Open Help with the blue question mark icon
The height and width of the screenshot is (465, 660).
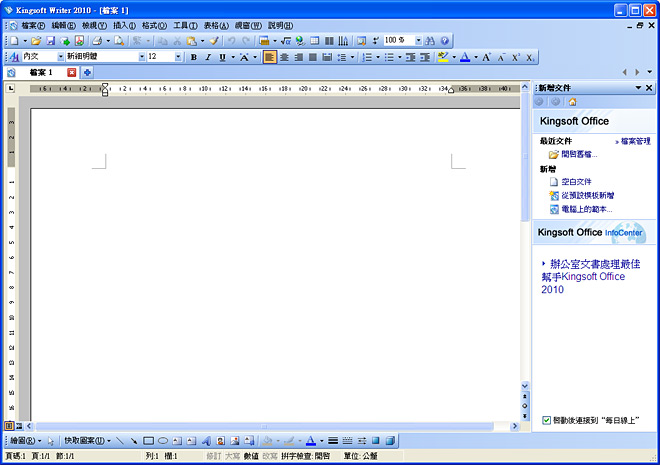click(x=444, y=41)
